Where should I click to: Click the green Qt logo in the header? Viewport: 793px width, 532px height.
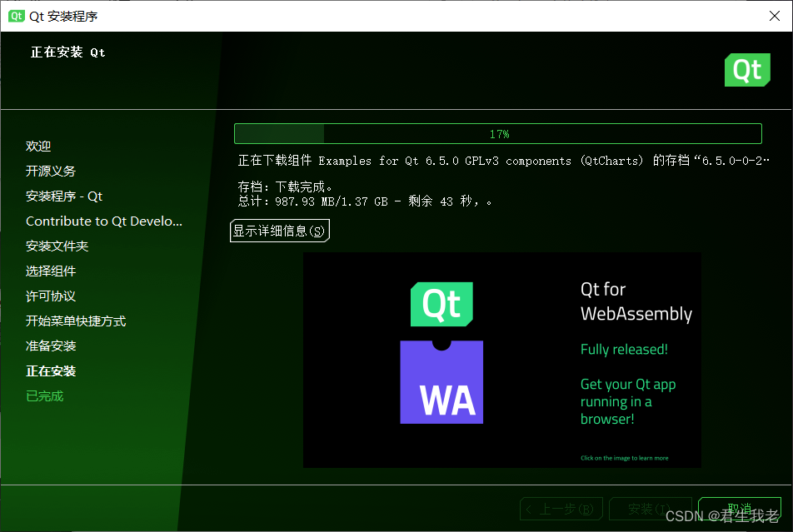(x=747, y=70)
